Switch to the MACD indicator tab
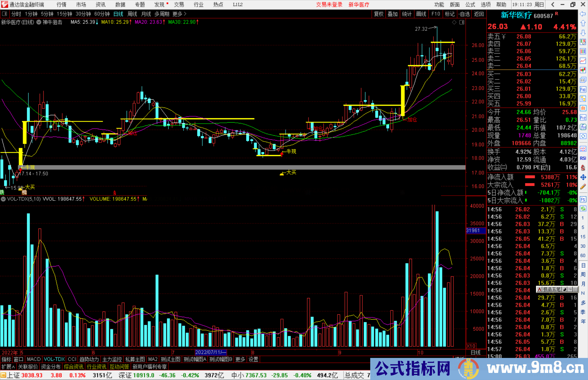Viewport: 588px width, 380px height. [x=34, y=359]
